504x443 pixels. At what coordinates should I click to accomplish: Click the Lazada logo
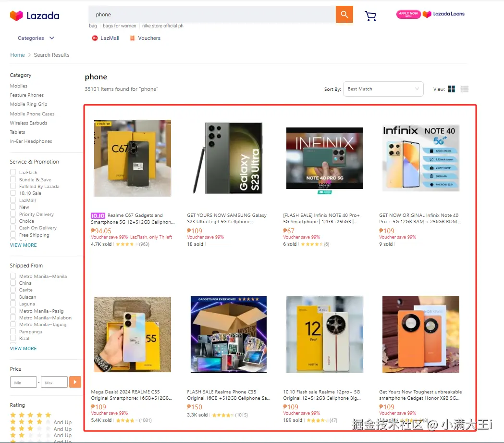pos(35,15)
